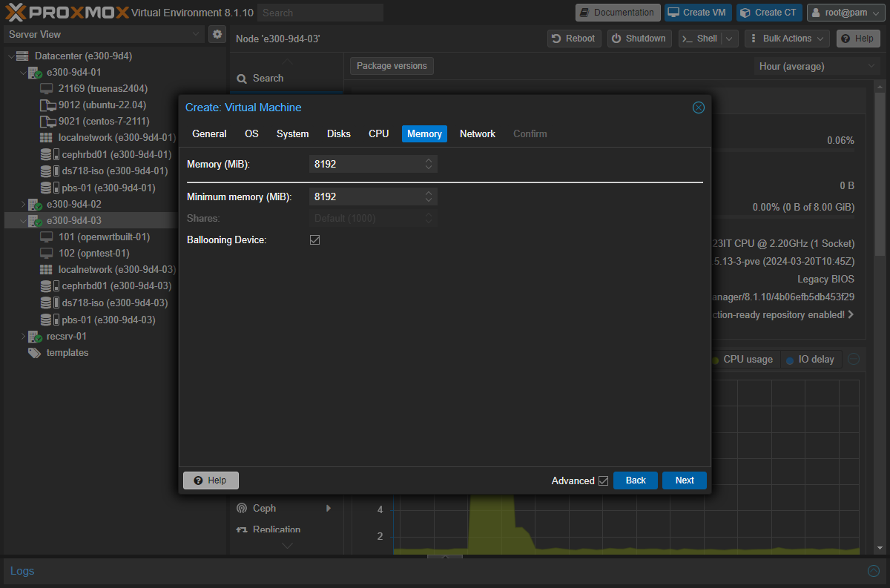The image size is (890, 588).
Task: Collapse the Datacenter tree node
Action: 10,56
